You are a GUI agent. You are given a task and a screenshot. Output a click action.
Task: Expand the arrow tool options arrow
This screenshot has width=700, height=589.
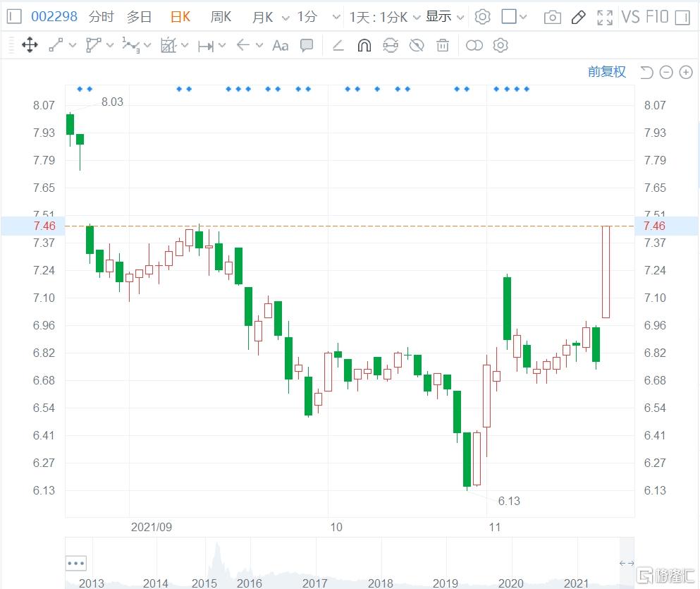coord(259,45)
